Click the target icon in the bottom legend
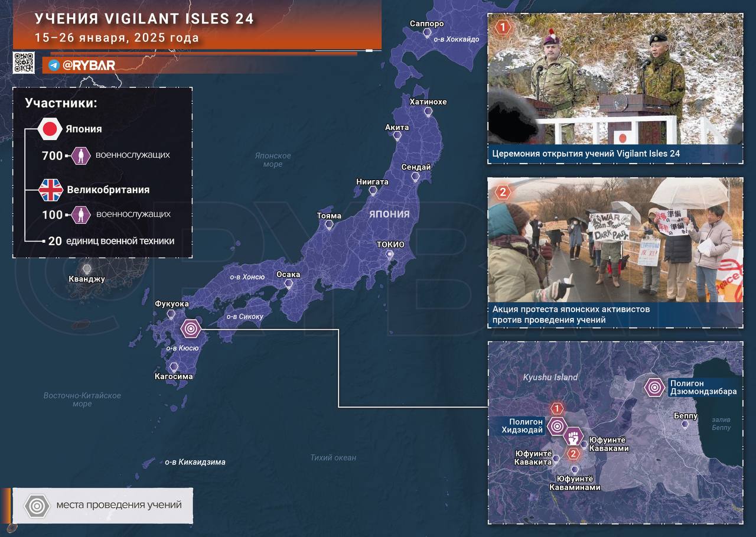 click(37, 506)
